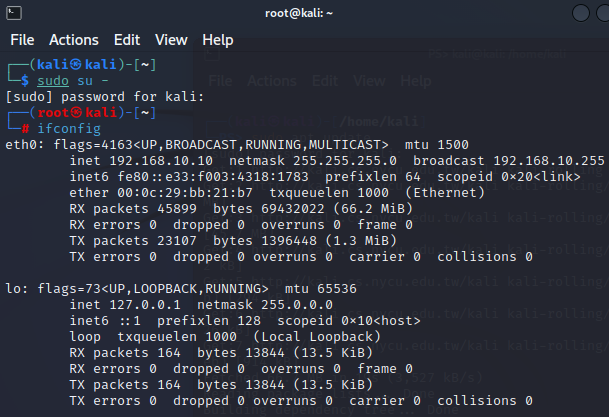Click the IP address 192.168.10.10
This screenshot has width=609, height=417.
(161, 161)
